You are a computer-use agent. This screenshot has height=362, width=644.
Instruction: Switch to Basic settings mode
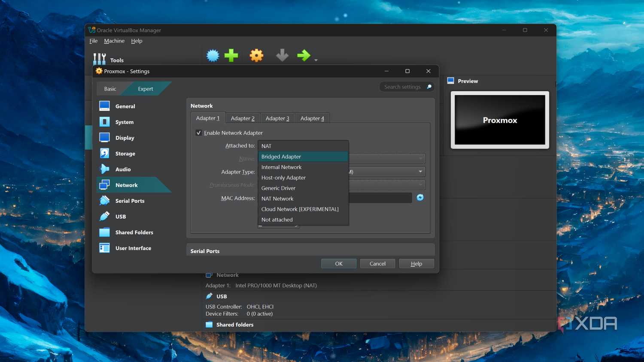click(x=110, y=89)
